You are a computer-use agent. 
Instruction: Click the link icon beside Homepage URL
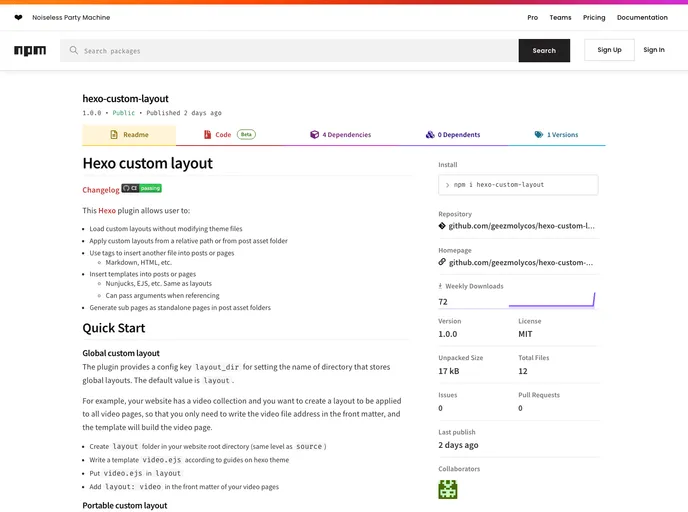coord(442,262)
